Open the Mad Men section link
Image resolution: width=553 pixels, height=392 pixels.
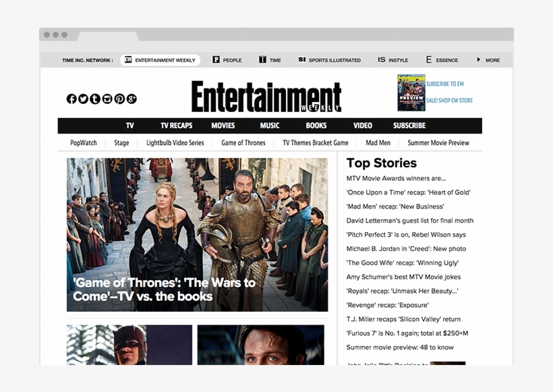(379, 142)
